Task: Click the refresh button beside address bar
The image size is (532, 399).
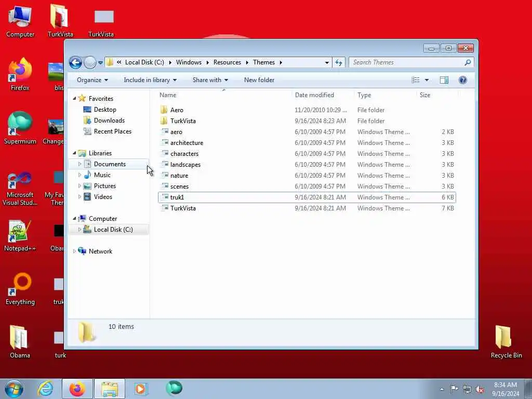Action: pos(339,62)
